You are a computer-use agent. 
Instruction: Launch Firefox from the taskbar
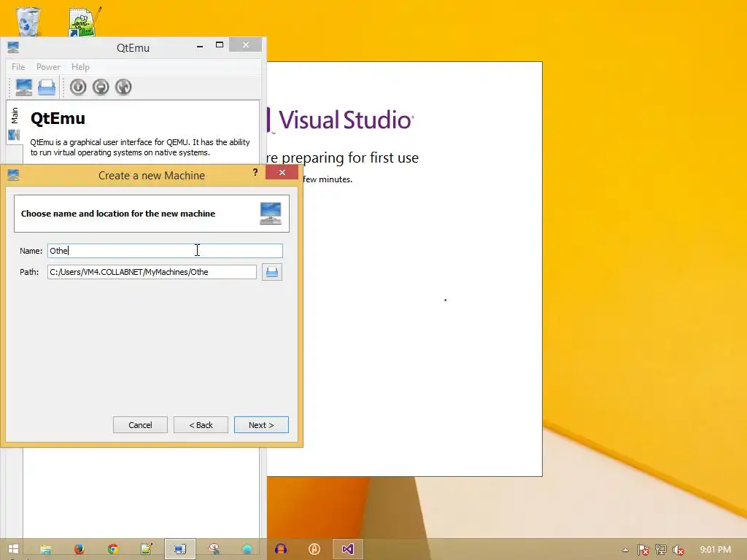coord(80,550)
